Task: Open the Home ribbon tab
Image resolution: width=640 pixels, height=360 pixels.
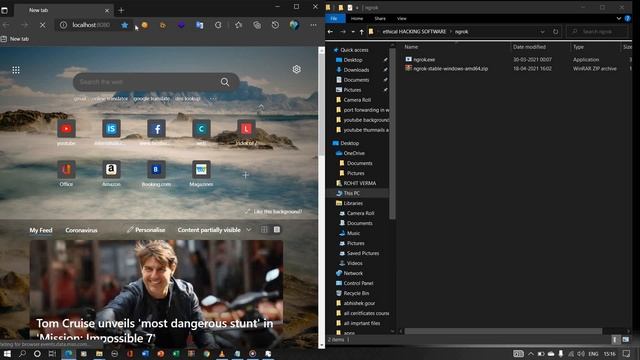Action: click(357, 18)
